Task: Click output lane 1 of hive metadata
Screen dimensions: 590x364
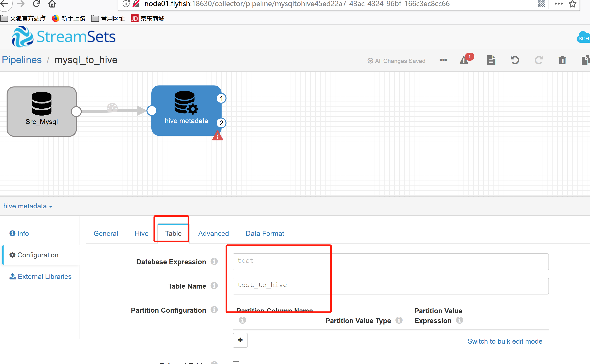Action: tap(221, 98)
